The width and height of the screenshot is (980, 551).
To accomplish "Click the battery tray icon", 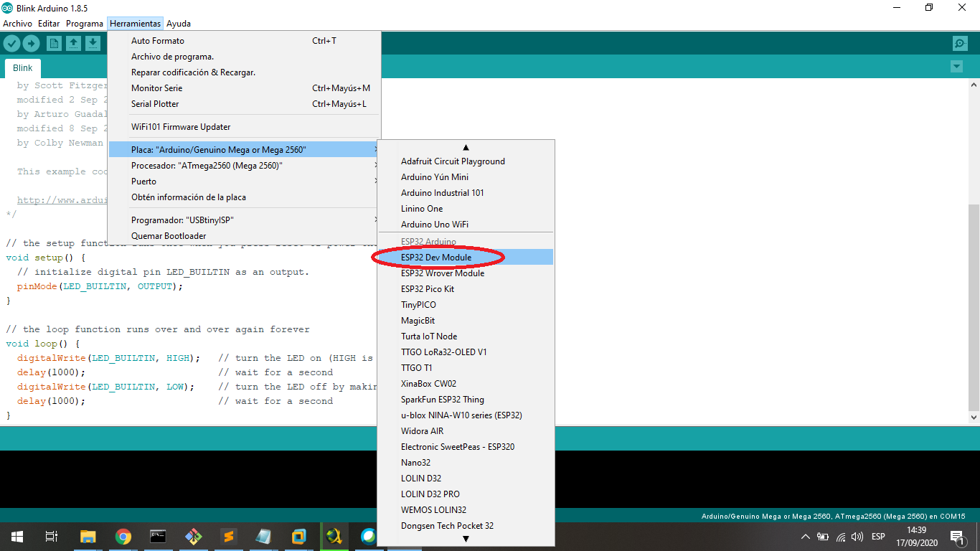I will click(x=823, y=537).
